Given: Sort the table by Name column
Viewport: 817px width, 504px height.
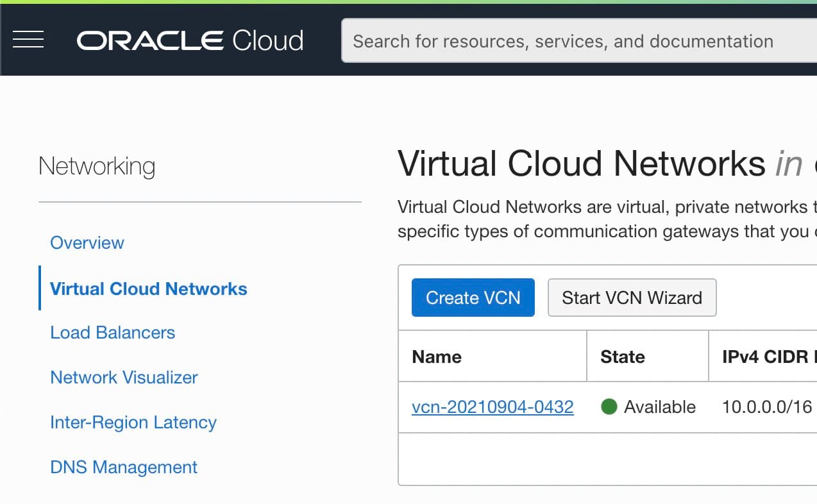Looking at the screenshot, I should (x=437, y=357).
